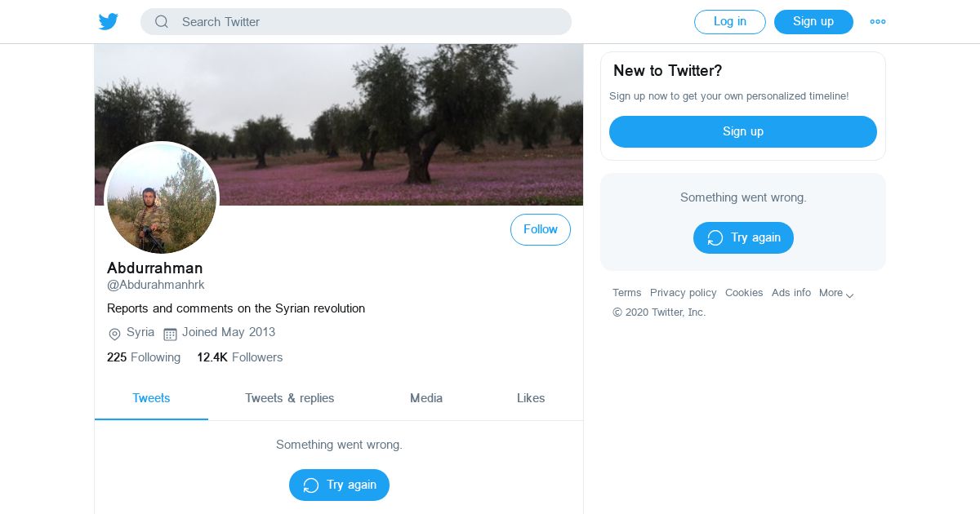Screen dimensions: 980x514
Task: Click the retry icon in sidebar panel
Action: pos(715,238)
